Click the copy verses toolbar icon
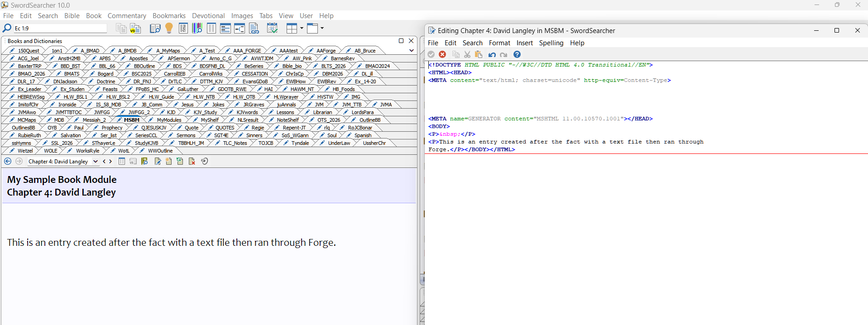Screen dimensions: 868x325 coord(121,29)
